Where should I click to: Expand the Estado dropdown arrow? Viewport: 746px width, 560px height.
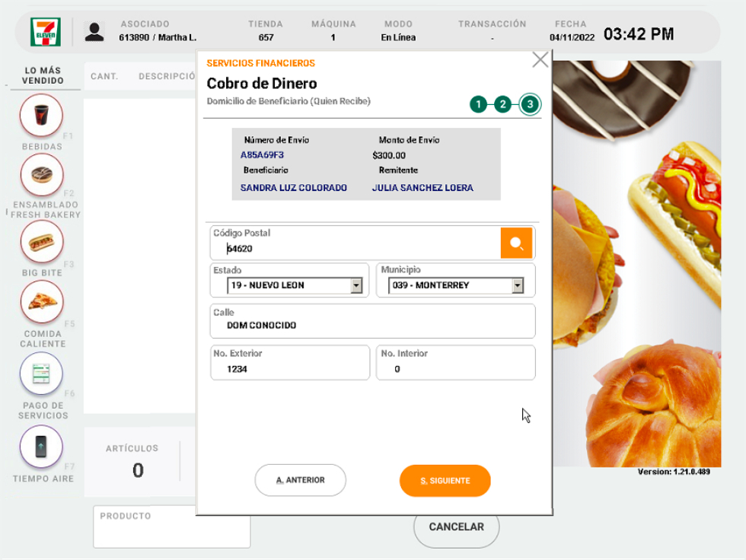(356, 286)
